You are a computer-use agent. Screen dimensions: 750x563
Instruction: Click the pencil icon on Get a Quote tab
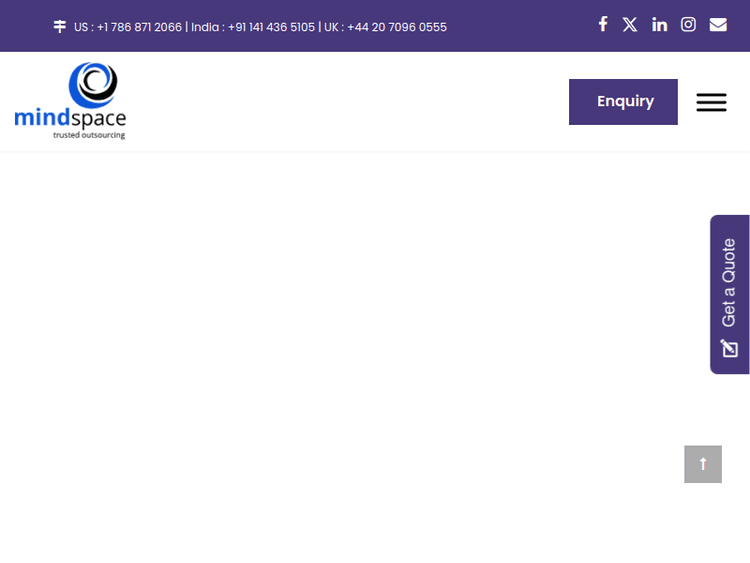click(730, 348)
